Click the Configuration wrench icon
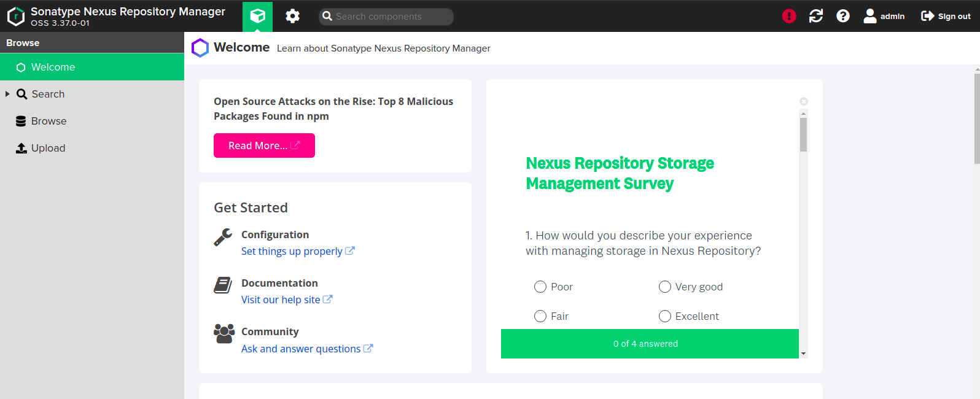 (x=223, y=237)
